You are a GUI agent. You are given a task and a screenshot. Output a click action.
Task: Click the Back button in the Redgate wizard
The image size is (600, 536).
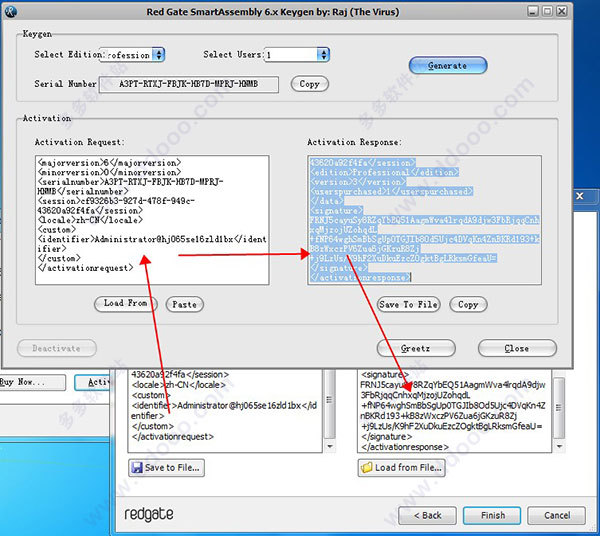(x=427, y=515)
